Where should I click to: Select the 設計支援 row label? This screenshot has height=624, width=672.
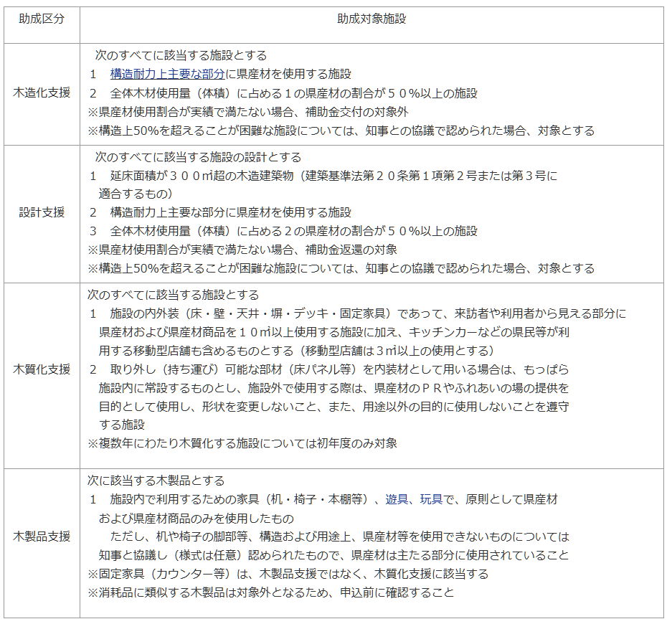tap(42, 212)
